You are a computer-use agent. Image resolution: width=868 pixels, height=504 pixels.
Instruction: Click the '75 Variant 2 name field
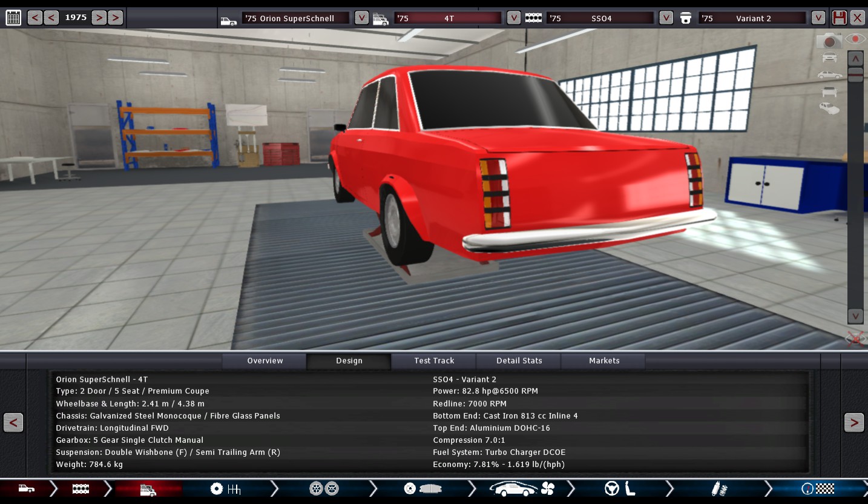[x=753, y=18]
